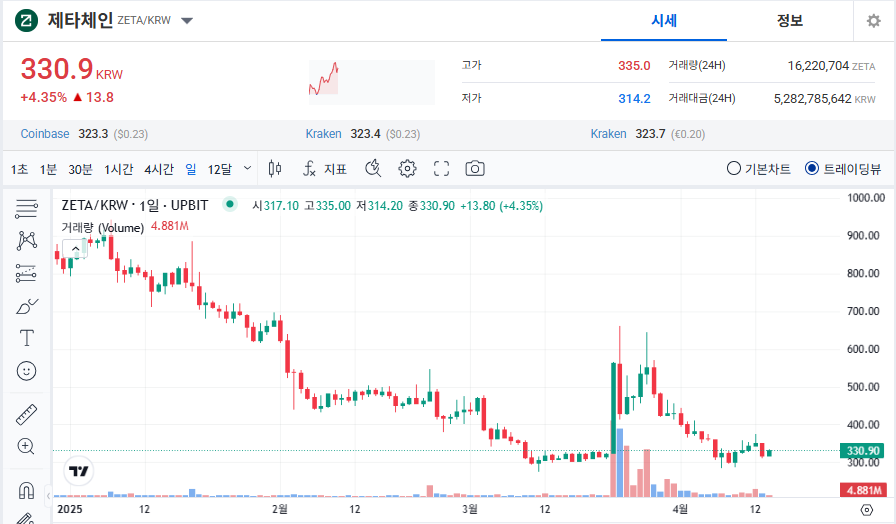Select the ruler measure tool
The width and height of the screenshot is (896, 524).
tap(26, 415)
